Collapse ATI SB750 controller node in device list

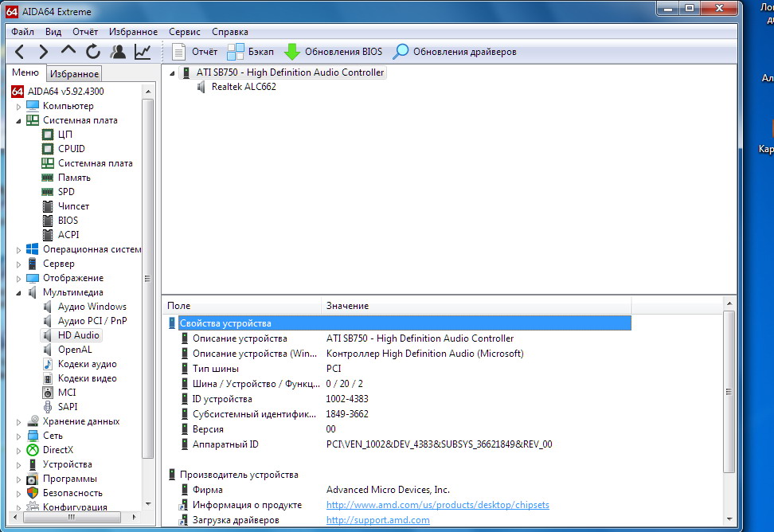coord(172,73)
